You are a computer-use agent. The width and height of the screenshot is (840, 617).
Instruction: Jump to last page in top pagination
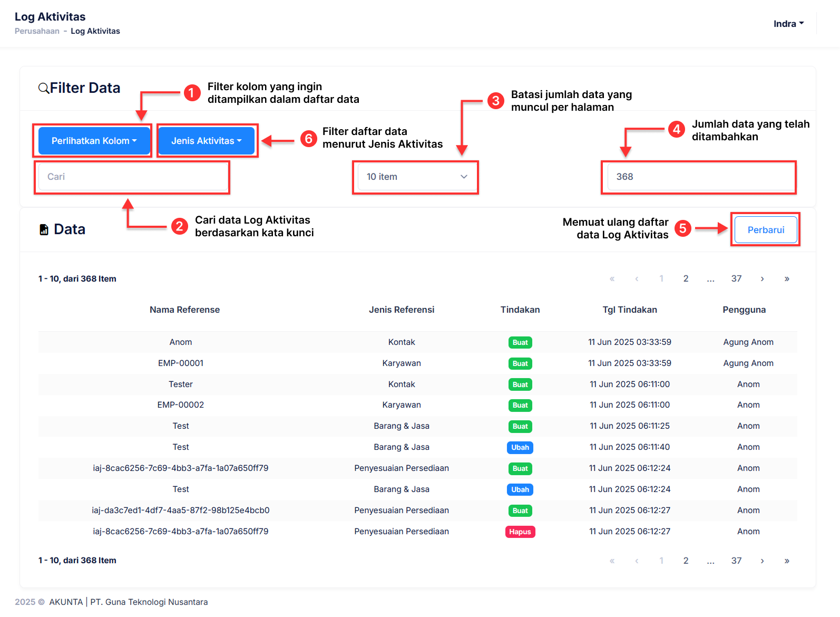coord(787,279)
